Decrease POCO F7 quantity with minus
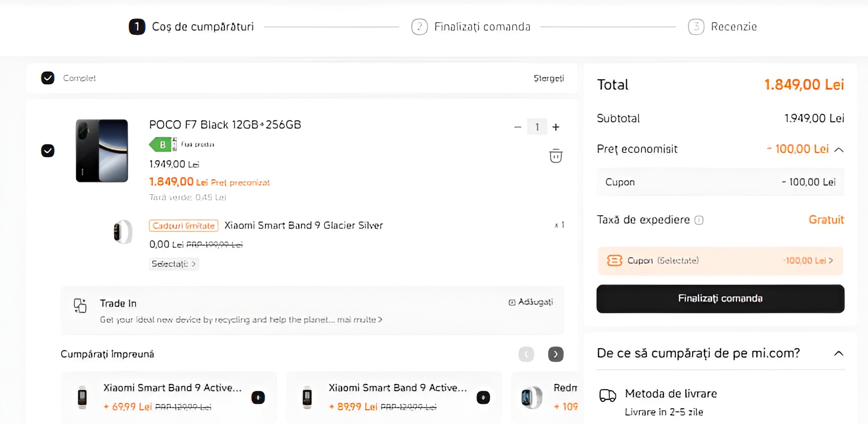 click(517, 127)
